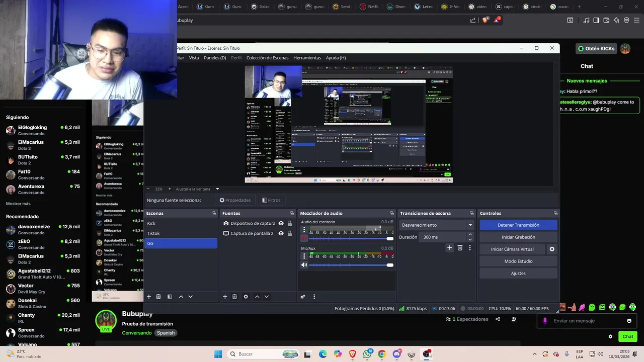Screen dimensions: 644x362
Task: Show hidden system tray icons chevron
Action: pos(534,354)
